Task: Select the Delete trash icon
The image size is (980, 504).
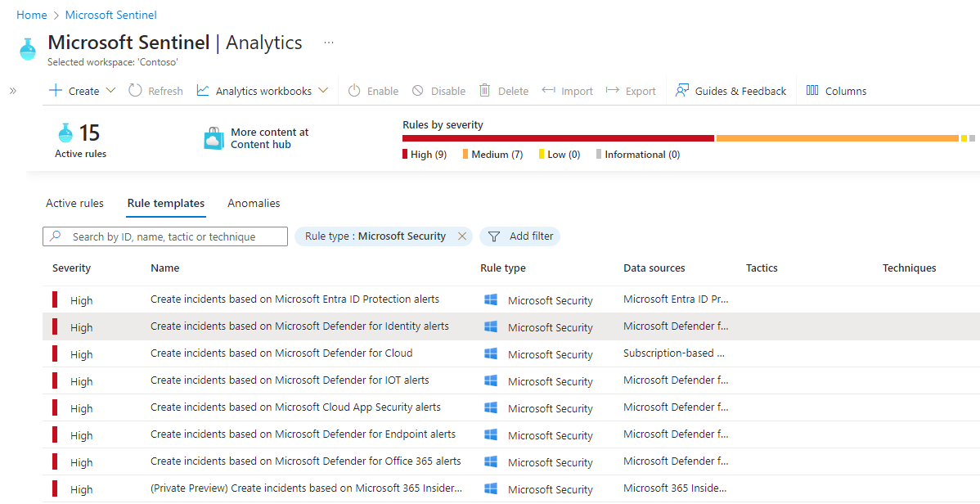Action: coord(484,91)
